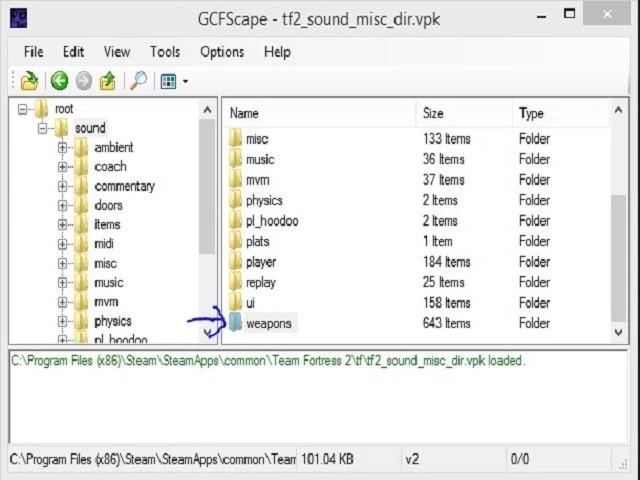Viewport: 640px width, 480px height.
Task: Click the file list scrollbar thumb
Action: pos(618,259)
